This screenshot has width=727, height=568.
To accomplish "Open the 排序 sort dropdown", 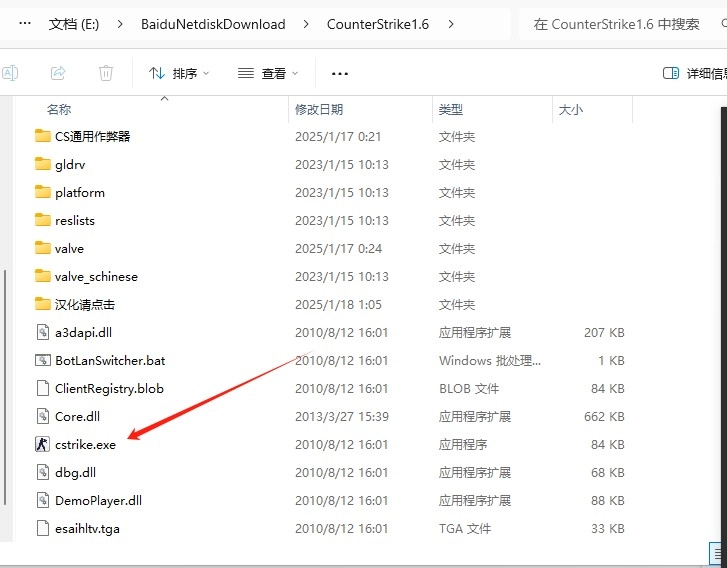I will pyautogui.click(x=179, y=73).
